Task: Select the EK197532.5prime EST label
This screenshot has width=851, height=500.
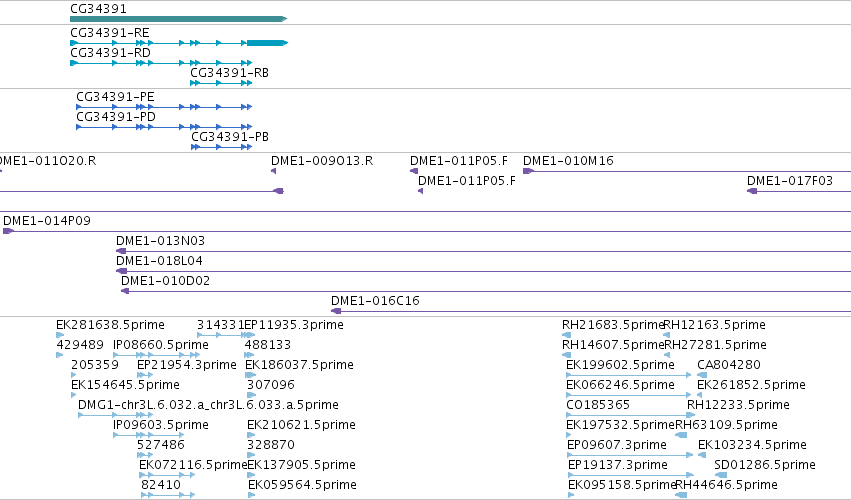Action: (x=620, y=425)
